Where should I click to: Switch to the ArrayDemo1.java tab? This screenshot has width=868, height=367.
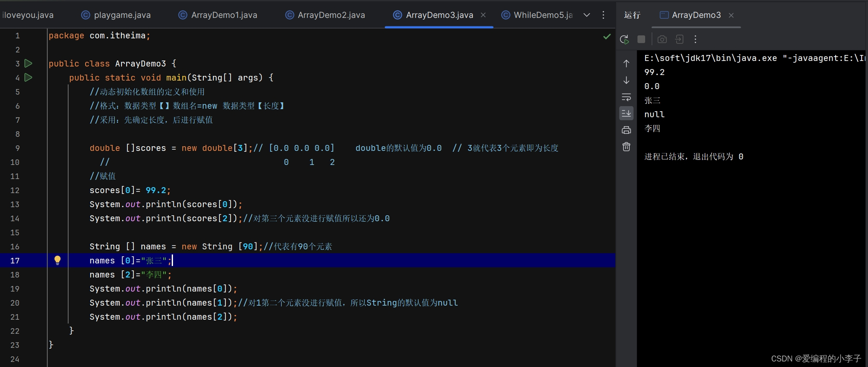[x=218, y=15]
